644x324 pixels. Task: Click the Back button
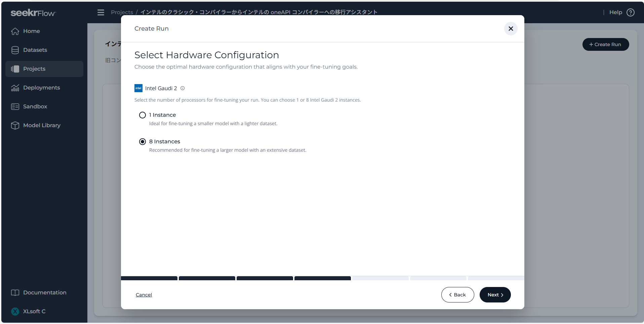tap(457, 295)
